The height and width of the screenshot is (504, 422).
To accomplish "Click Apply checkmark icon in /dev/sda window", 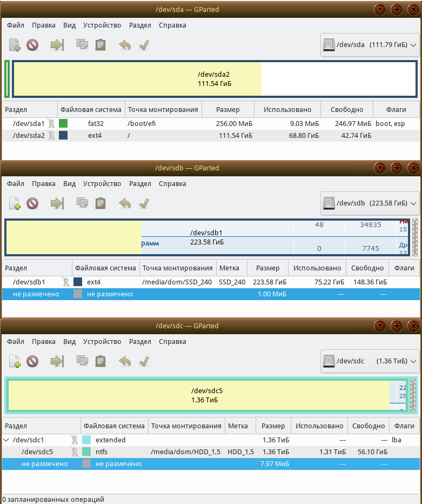I will pyautogui.click(x=144, y=45).
